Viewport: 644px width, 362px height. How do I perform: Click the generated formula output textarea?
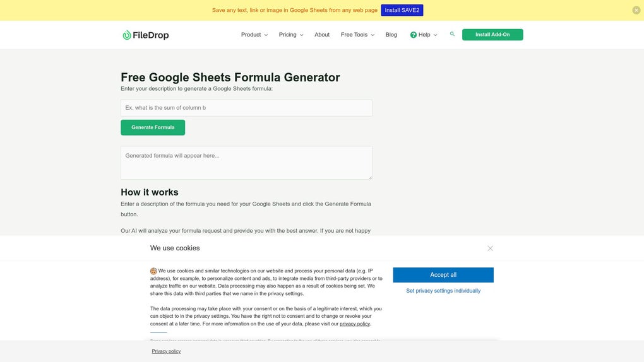[x=246, y=163]
